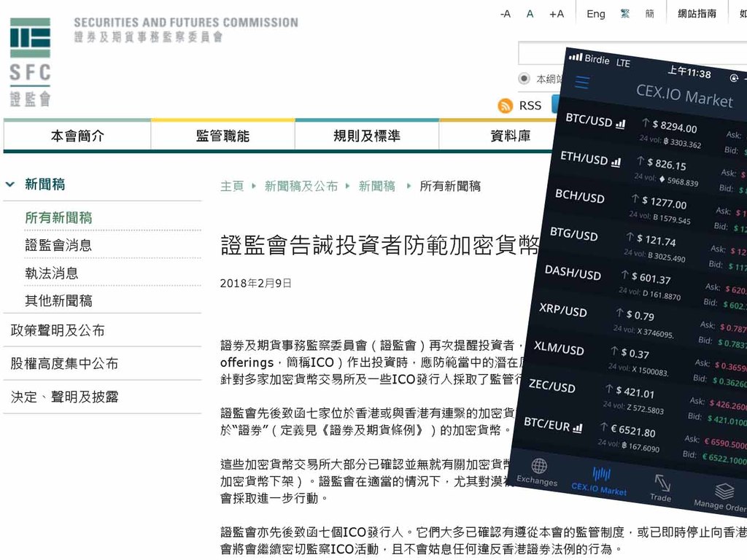Screen dimensions: 747x560
Task: Click the $ 1277.00 price
Action: coord(664,203)
